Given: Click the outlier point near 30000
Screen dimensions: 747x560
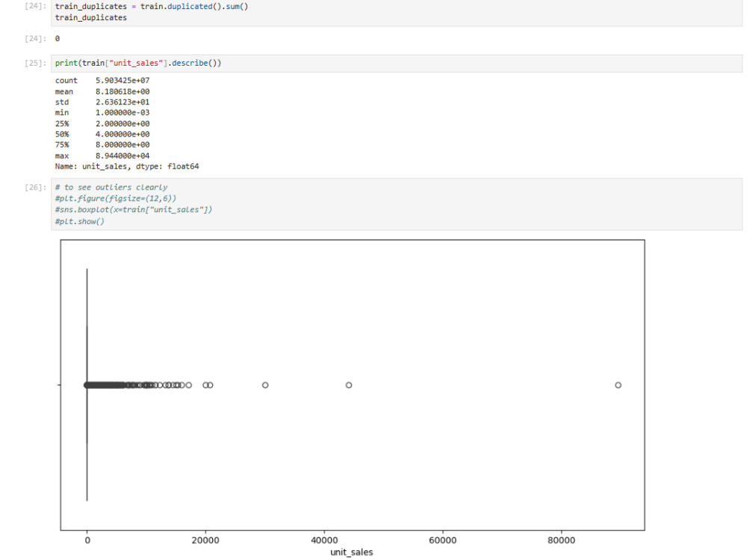Looking at the screenshot, I should (265, 385).
